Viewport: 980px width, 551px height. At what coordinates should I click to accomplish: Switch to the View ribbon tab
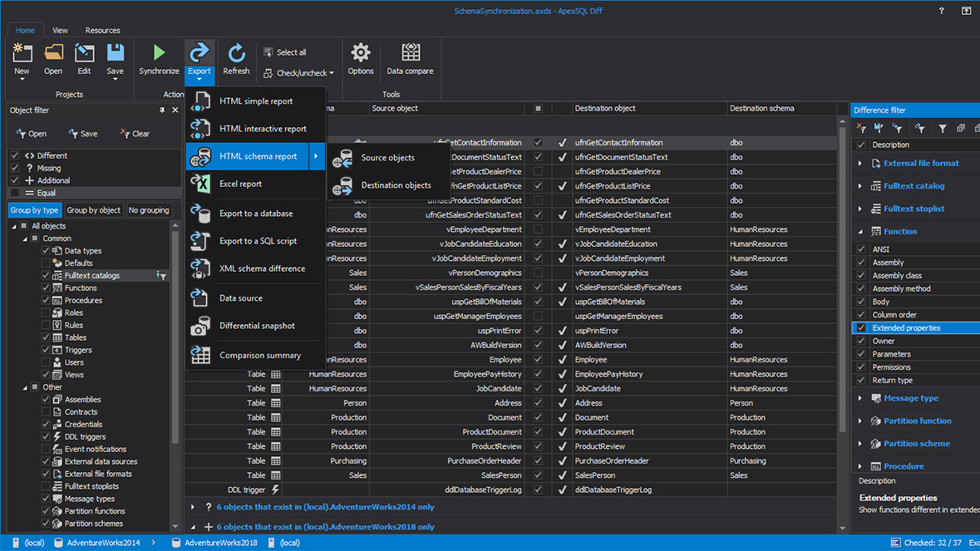coord(59,30)
